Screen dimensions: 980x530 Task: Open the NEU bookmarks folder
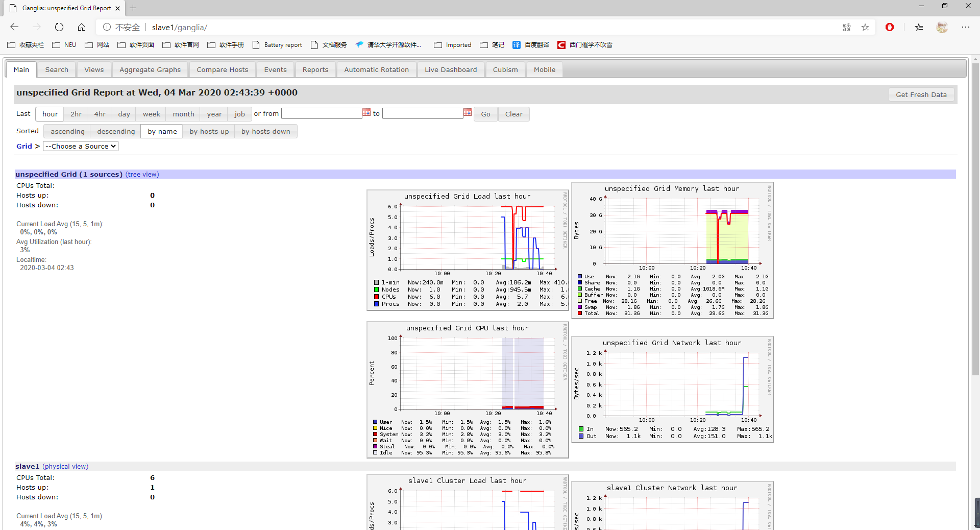pyautogui.click(x=64, y=45)
